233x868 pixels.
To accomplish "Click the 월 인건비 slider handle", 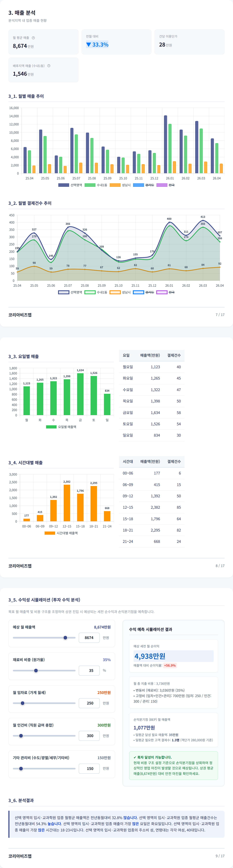I will pos(21,736).
